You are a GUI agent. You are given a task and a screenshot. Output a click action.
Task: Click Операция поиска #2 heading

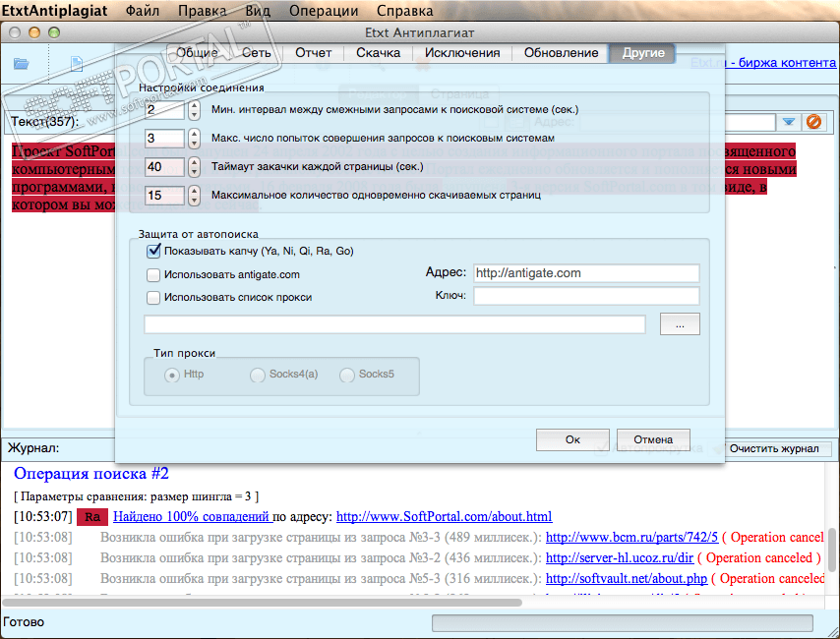click(x=91, y=474)
